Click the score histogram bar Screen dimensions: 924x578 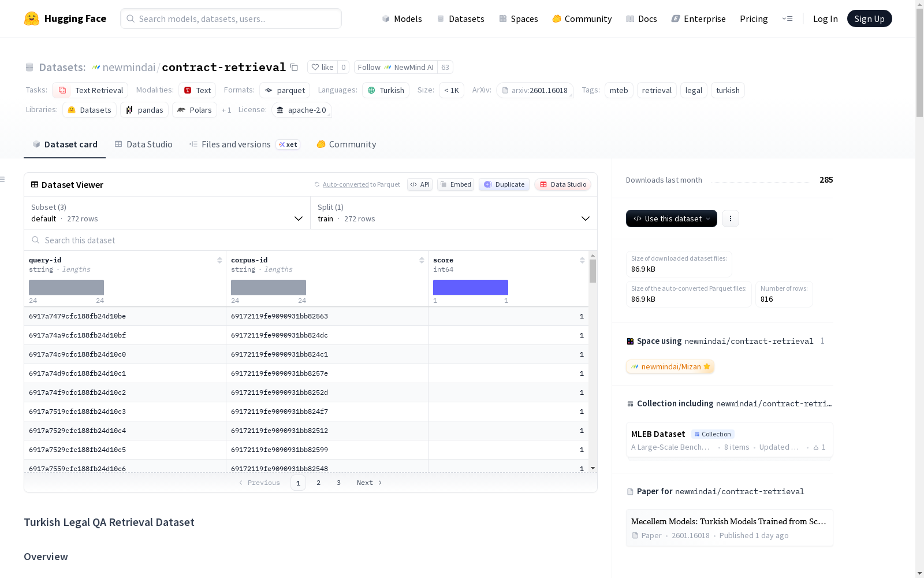tap(471, 287)
